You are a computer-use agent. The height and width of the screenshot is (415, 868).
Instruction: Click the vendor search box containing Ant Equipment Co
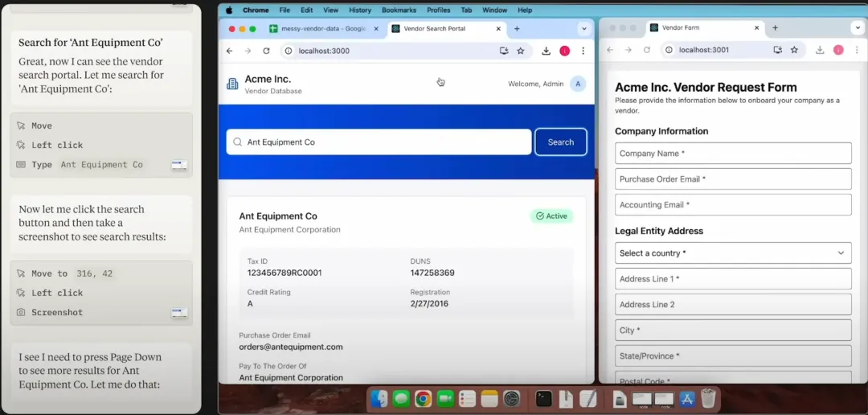[x=379, y=142]
